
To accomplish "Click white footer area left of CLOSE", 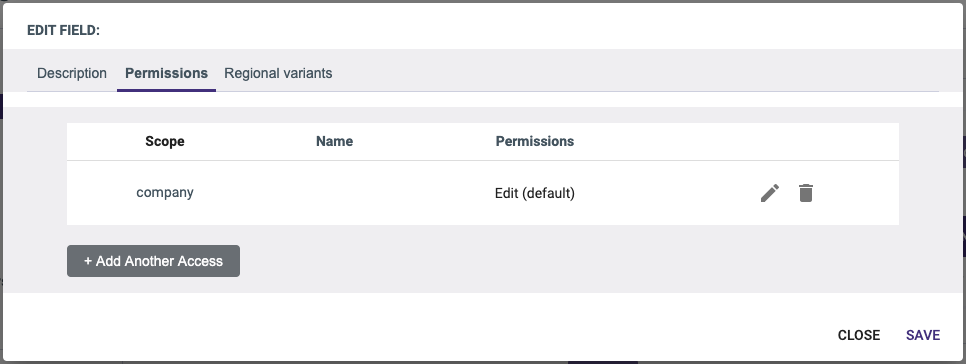I will 419,335.
